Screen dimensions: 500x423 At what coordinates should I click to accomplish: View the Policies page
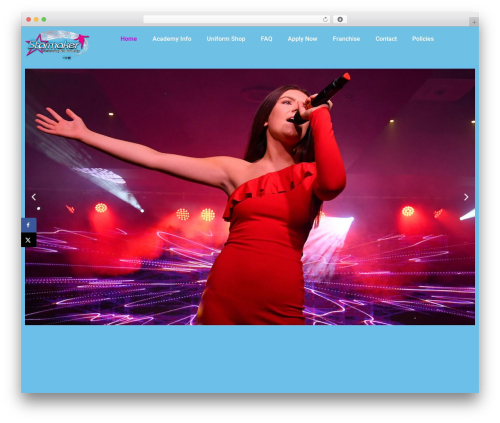(423, 39)
